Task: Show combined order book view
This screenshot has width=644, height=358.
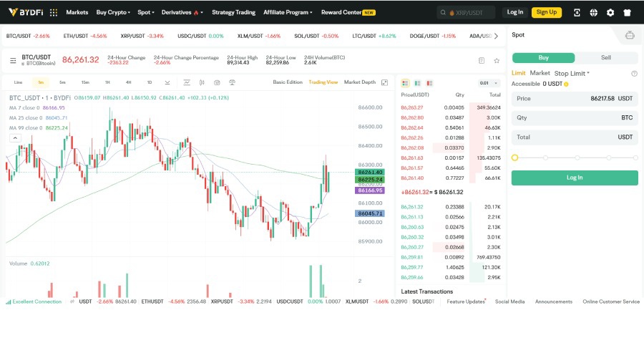Action: (406, 83)
